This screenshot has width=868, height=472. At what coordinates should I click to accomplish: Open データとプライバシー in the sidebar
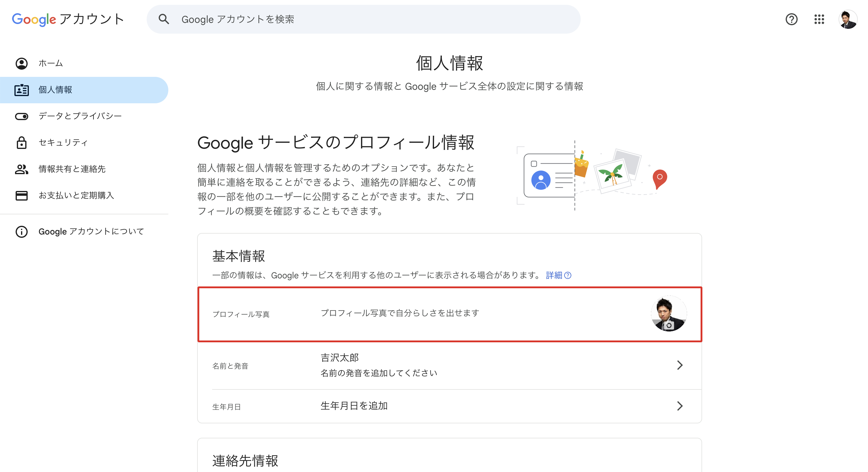coord(84,116)
